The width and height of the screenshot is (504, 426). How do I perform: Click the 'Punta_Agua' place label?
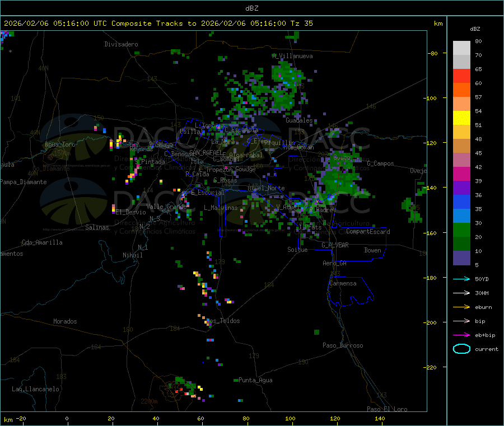(255, 380)
